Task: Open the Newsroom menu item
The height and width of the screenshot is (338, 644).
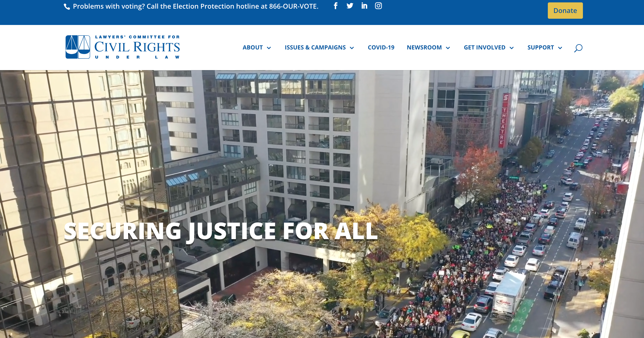Action: (424, 48)
